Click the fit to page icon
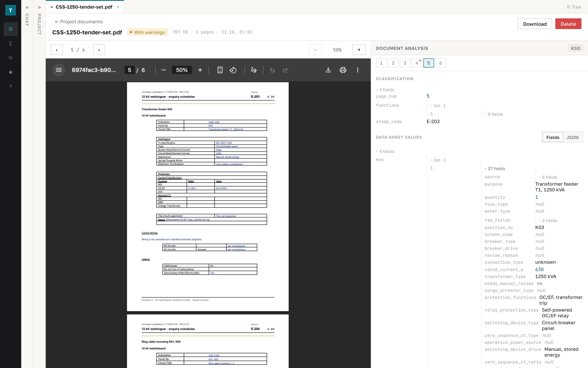588x368 pixels. point(220,70)
